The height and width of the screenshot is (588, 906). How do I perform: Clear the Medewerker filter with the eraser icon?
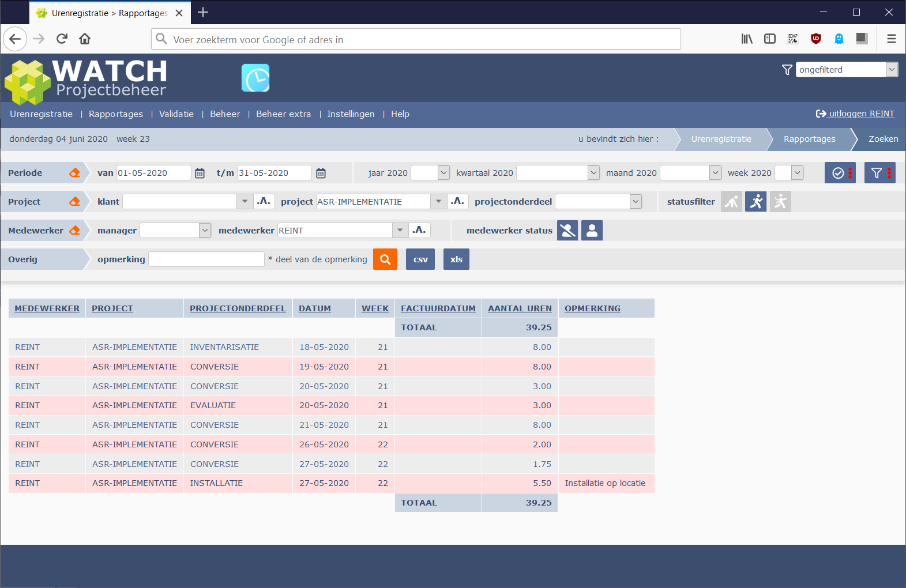74,231
